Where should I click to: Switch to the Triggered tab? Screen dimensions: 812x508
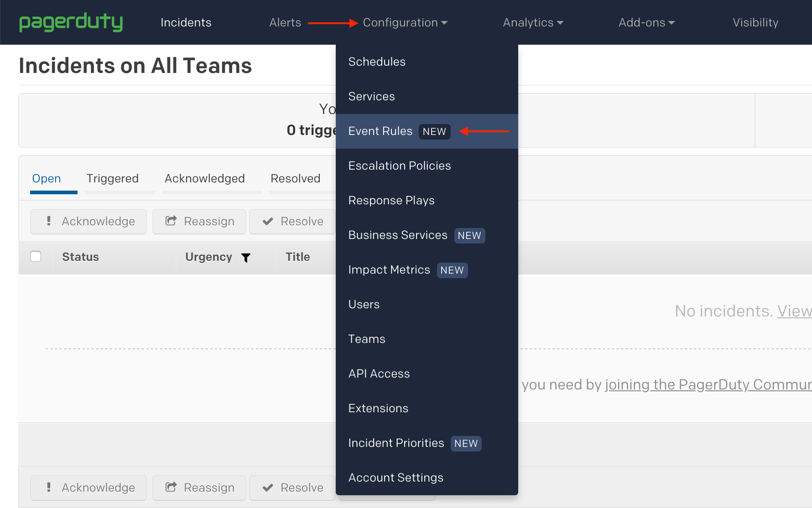112,178
